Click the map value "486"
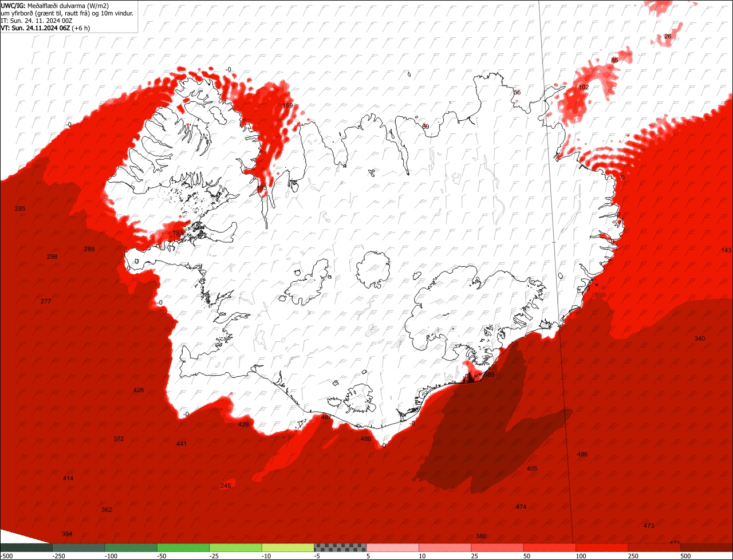This screenshot has height=560, width=733. pyautogui.click(x=582, y=454)
